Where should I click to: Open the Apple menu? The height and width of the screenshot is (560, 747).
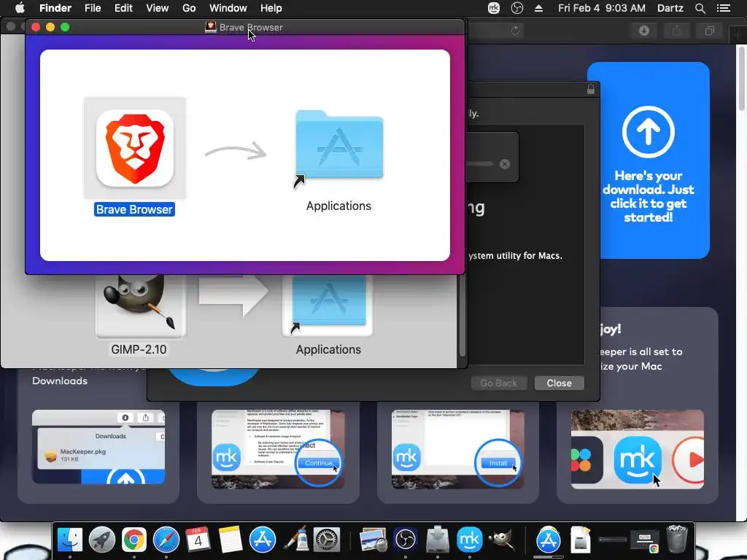pyautogui.click(x=20, y=8)
